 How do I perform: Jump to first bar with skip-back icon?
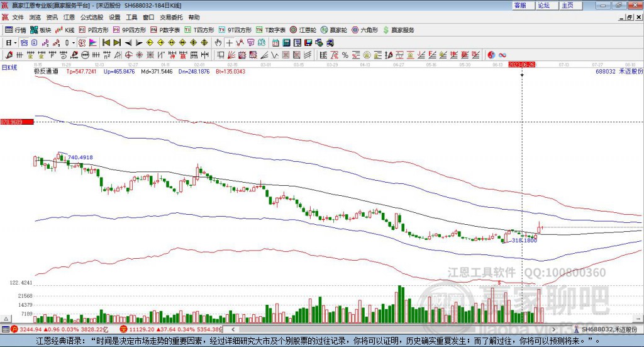coord(106,43)
